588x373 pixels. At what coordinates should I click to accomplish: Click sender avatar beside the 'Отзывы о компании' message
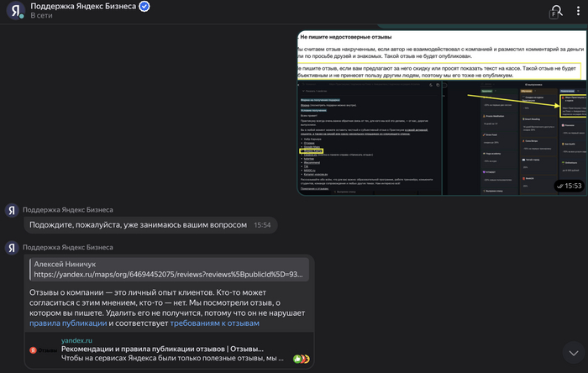point(12,248)
